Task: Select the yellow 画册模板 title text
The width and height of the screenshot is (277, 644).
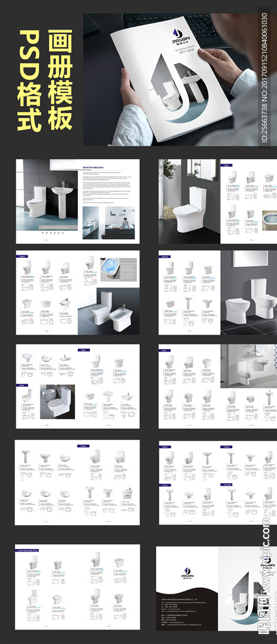Action: tap(60, 79)
